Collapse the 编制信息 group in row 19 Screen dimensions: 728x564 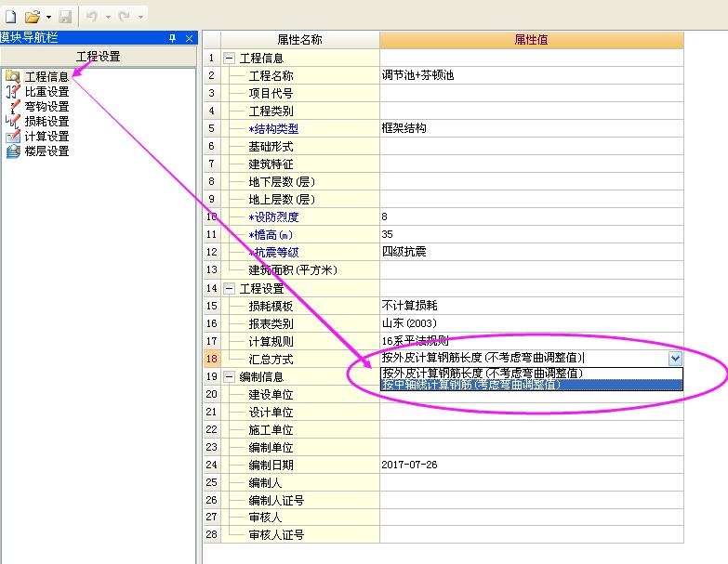click(x=229, y=376)
